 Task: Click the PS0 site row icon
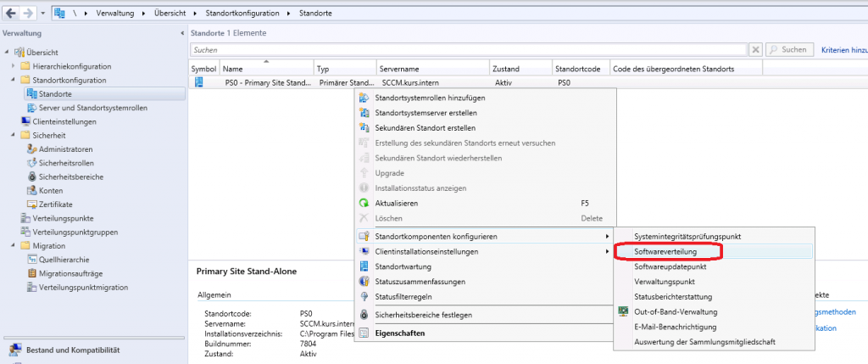[x=199, y=83]
